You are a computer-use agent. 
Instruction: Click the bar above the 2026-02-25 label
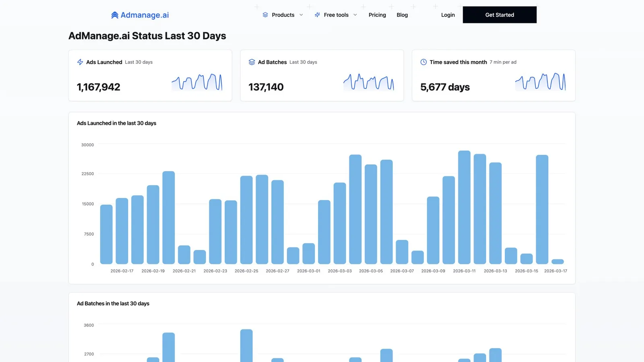246,220
